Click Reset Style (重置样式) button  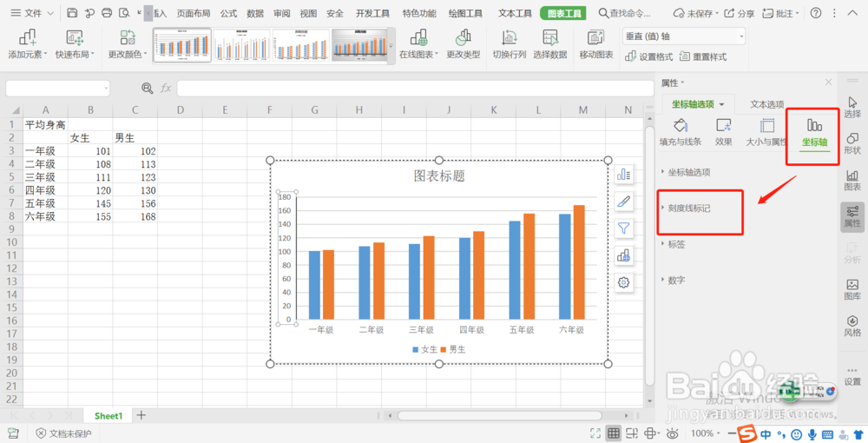(x=703, y=56)
